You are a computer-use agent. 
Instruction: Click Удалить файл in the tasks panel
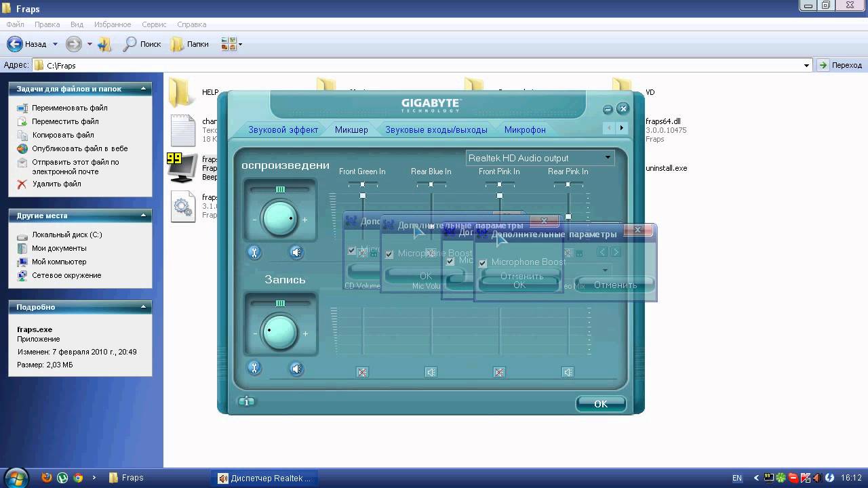click(56, 184)
